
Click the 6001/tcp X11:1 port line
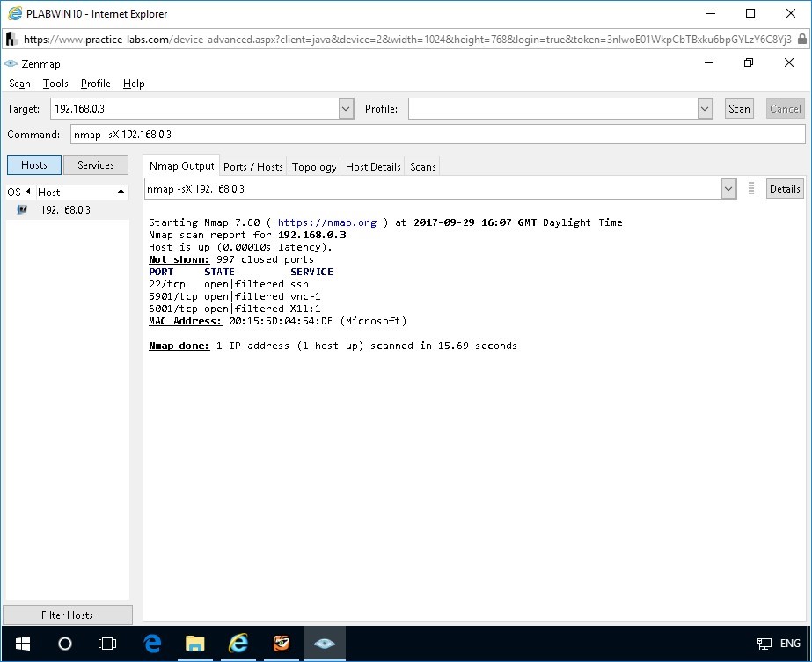coord(235,309)
